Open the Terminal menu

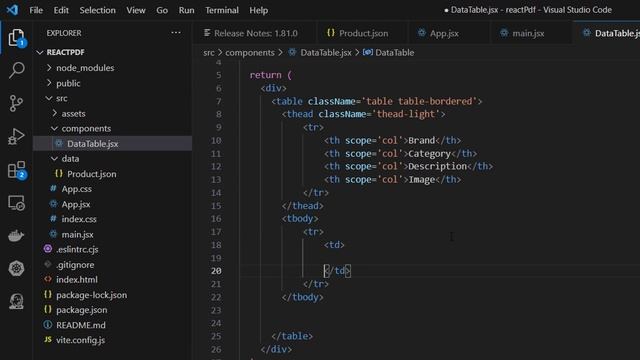pos(222,10)
